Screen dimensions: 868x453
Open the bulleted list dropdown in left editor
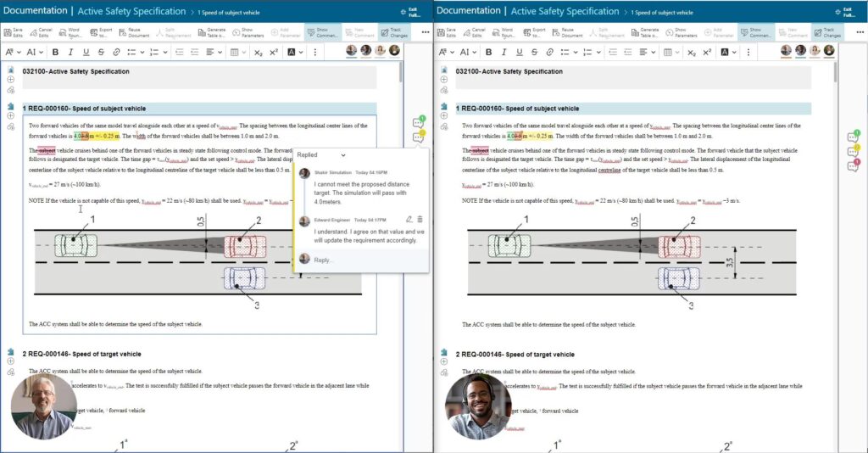click(136, 52)
